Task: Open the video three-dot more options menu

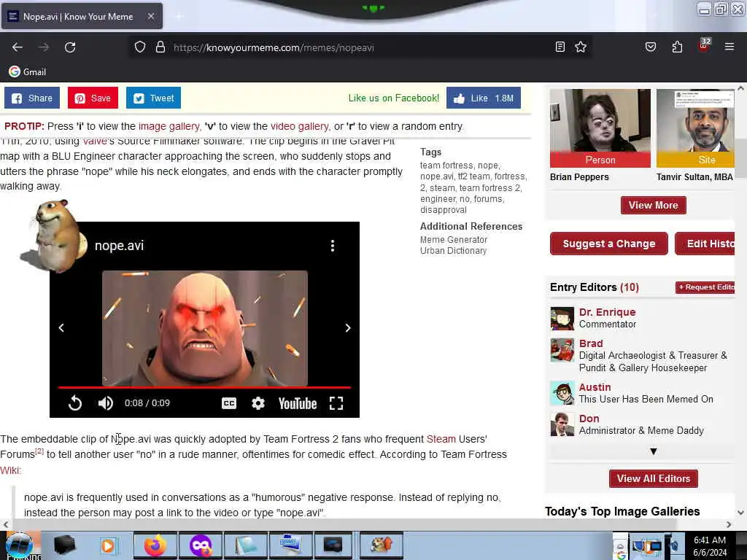Action: 333,246
